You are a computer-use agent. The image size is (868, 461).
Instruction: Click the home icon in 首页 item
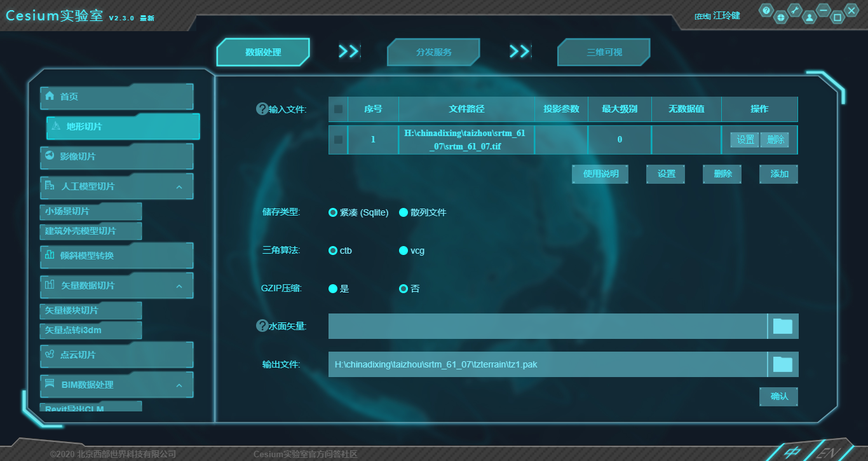pos(50,96)
